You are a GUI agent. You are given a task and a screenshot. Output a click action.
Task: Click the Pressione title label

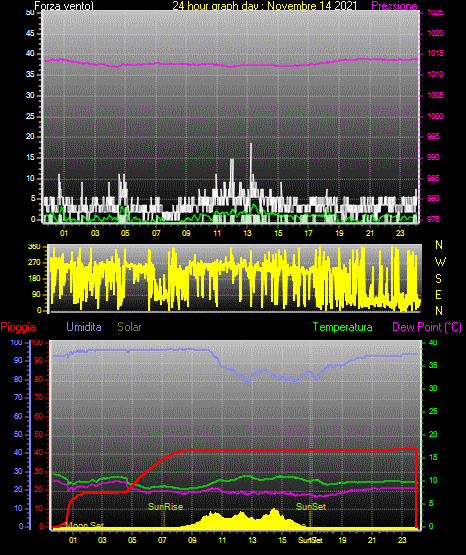[x=394, y=6]
